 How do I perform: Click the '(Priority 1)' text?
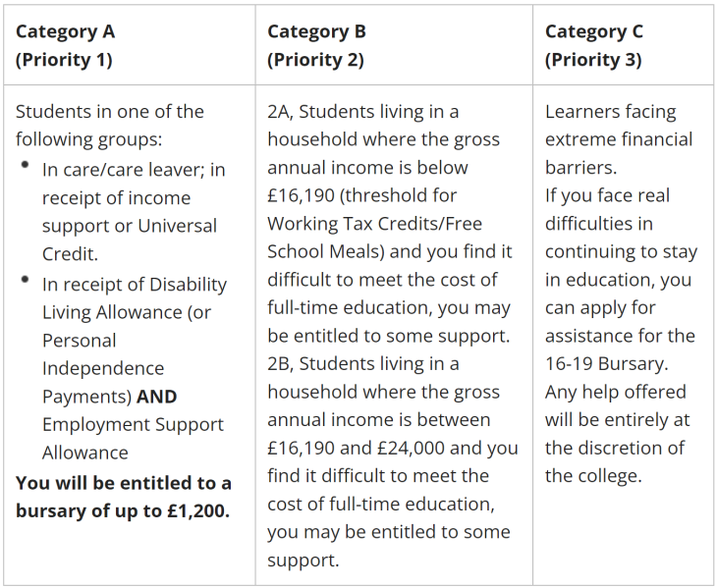point(64,60)
